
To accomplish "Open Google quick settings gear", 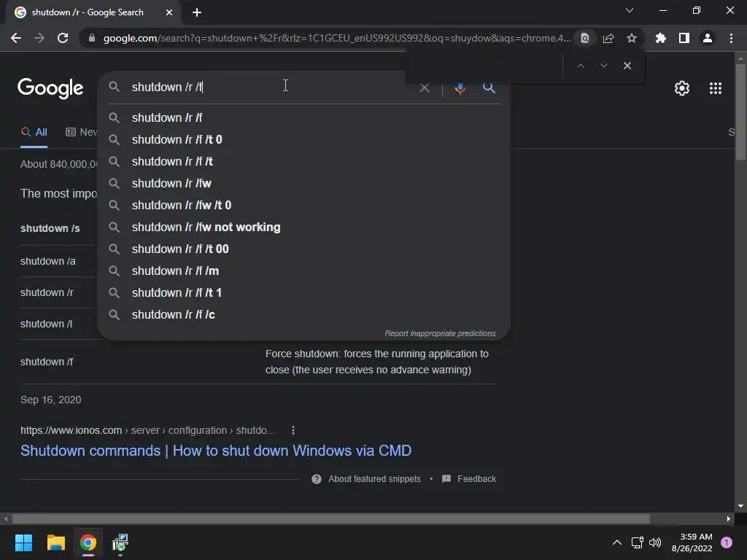I will coord(682,88).
